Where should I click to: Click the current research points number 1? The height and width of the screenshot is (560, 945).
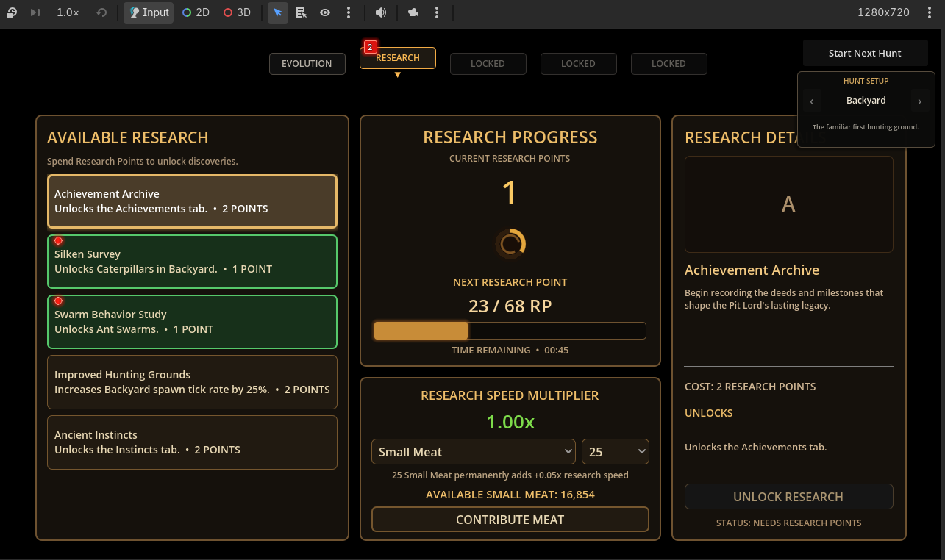(510, 193)
